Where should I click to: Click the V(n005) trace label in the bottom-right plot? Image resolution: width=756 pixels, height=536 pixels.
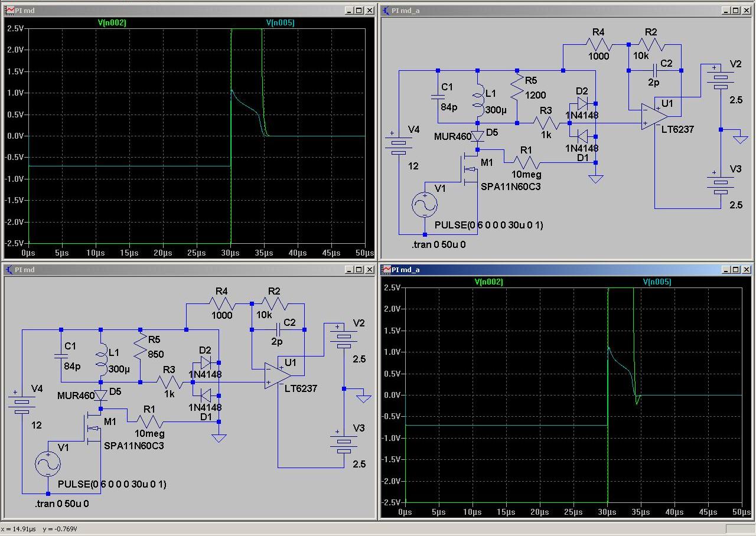(657, 282)
